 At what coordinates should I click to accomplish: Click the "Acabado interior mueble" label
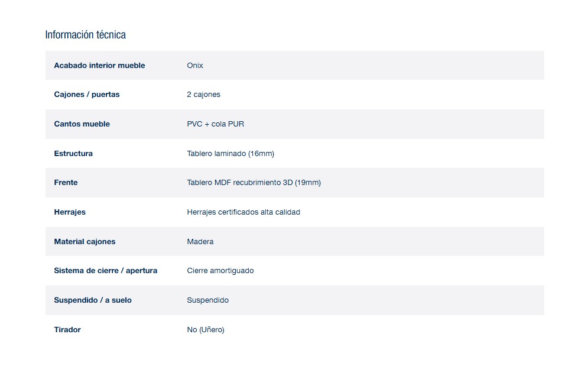pyautogui.click(x=99, y=66)
